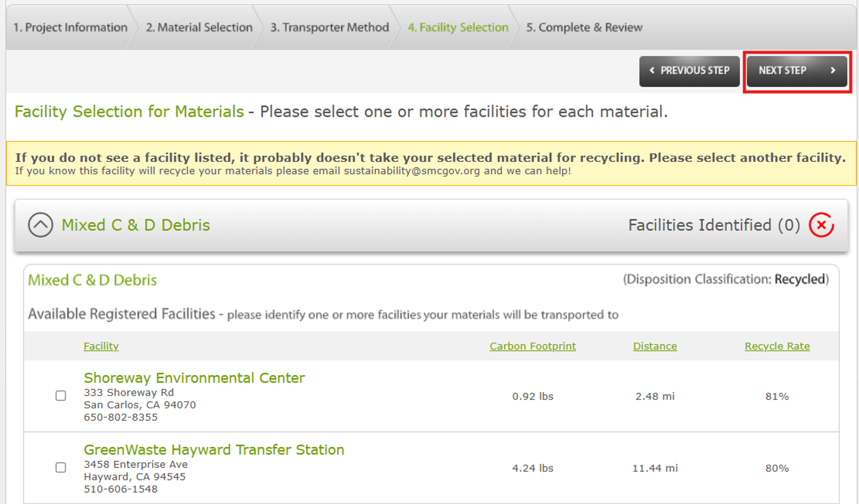Click the left arrow on Previous Step

point(652,70)
